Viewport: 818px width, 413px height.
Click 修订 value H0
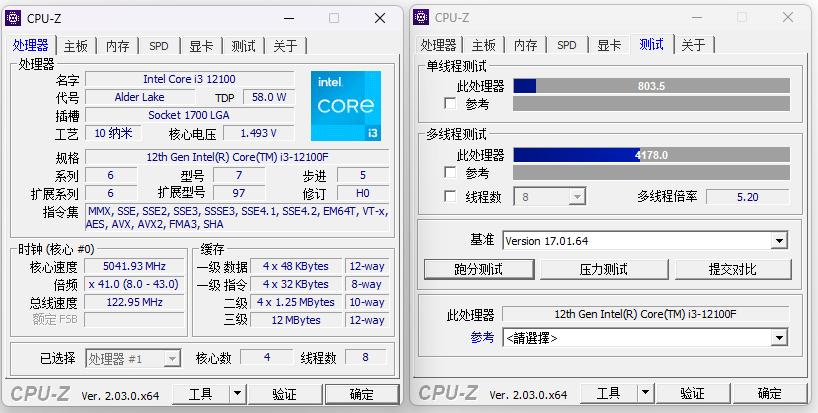[363, 193]
